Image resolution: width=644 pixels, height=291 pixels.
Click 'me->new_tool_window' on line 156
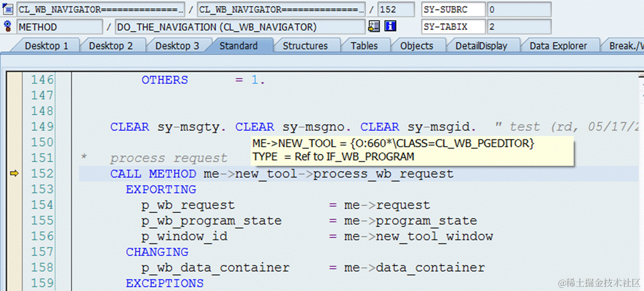coord(418,236)
